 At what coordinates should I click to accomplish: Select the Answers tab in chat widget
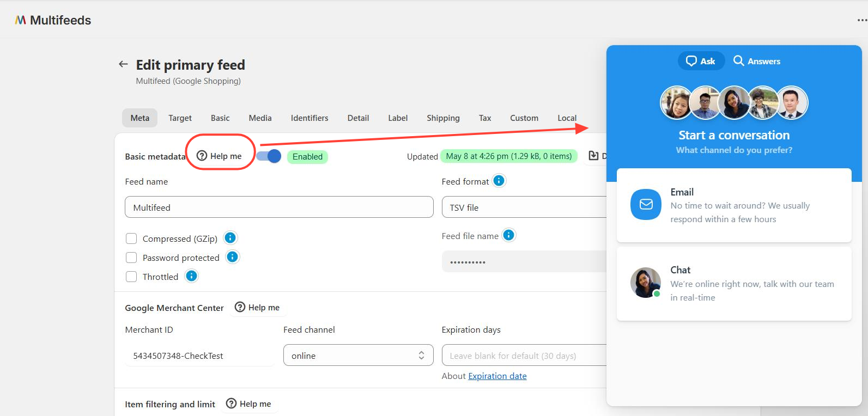click(757, 61)
